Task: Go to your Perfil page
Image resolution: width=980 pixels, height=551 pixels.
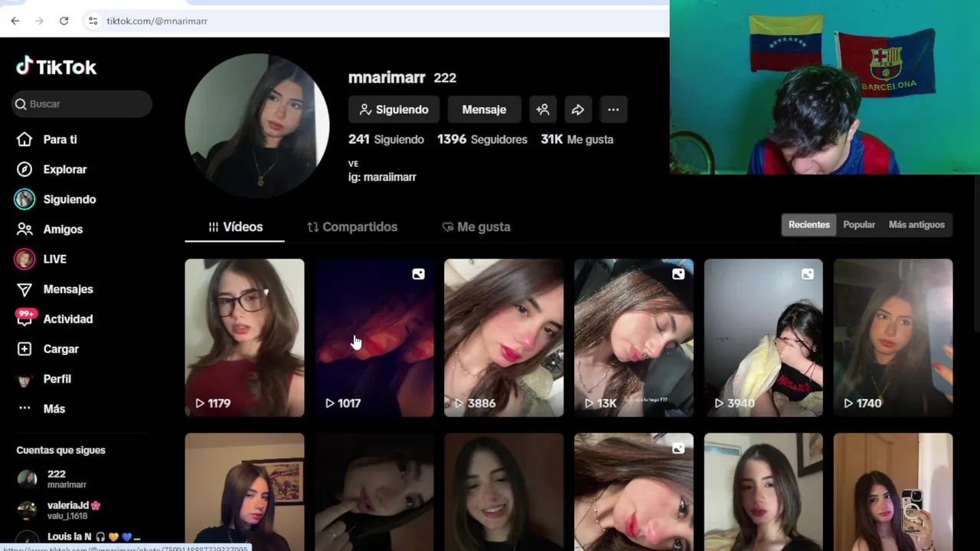Action: 44,379
